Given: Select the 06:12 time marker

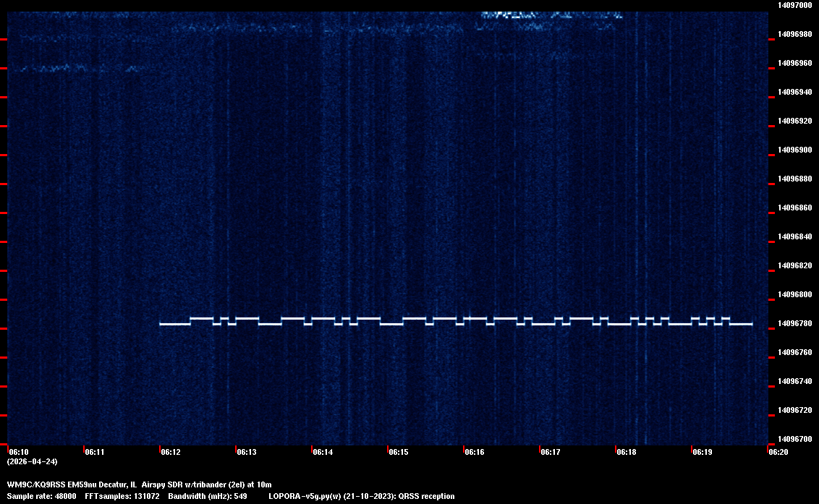Looking at the screenshot, I should coord(171,452).
